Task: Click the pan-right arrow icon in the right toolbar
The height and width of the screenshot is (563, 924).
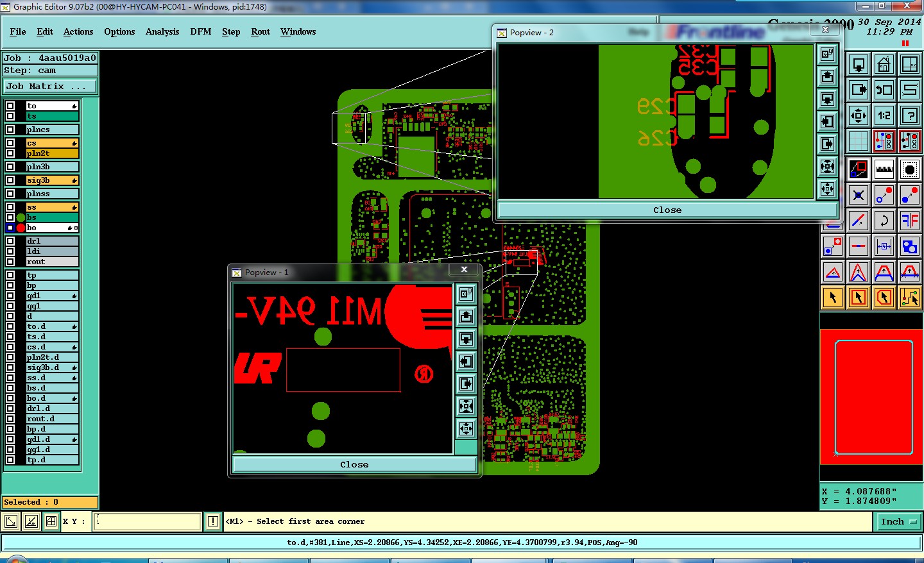Action: pos(859,90)
